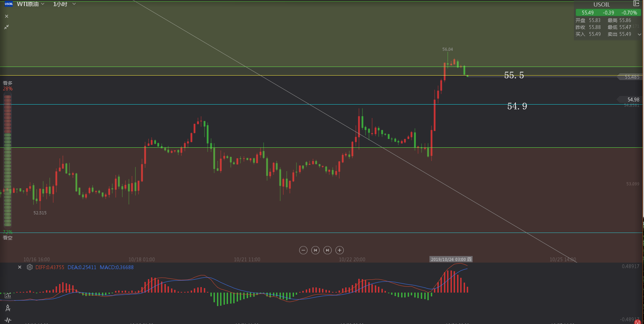Viewport: 644px width, 324px height.
Task: Click the 2019/10/24 03:00 time marker
Action: click(x=451, y=259)
